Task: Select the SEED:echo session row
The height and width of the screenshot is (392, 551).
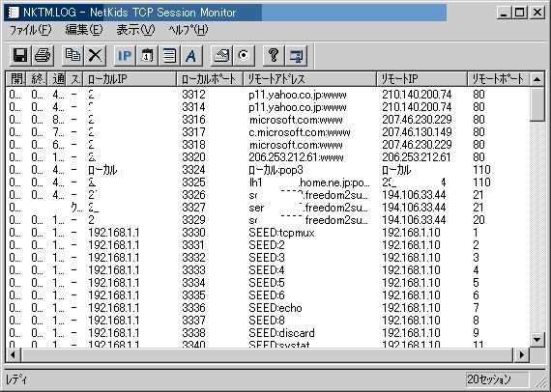Action: pyautogui.click(x=268, y=308)
